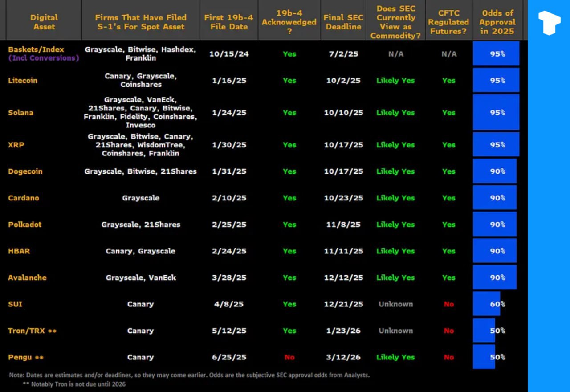
Task: Click the file date "2/10/25"
Action: click(x=229, y=198)
